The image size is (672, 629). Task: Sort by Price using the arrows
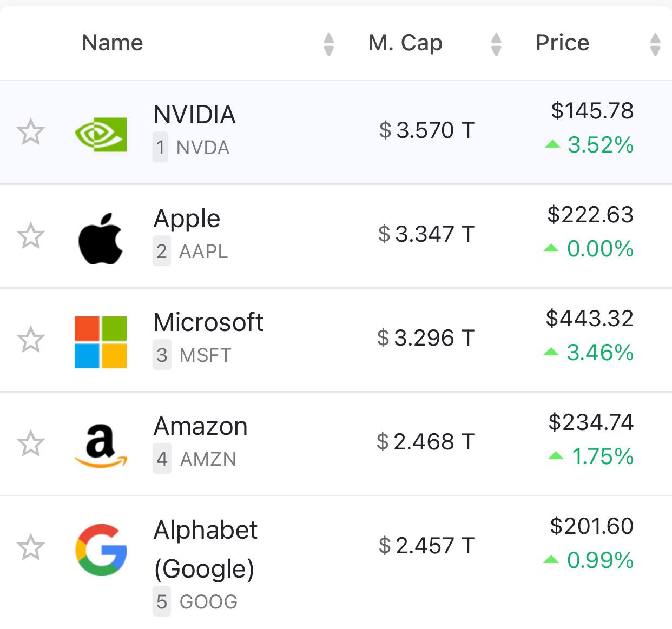[x=655, y=44]
